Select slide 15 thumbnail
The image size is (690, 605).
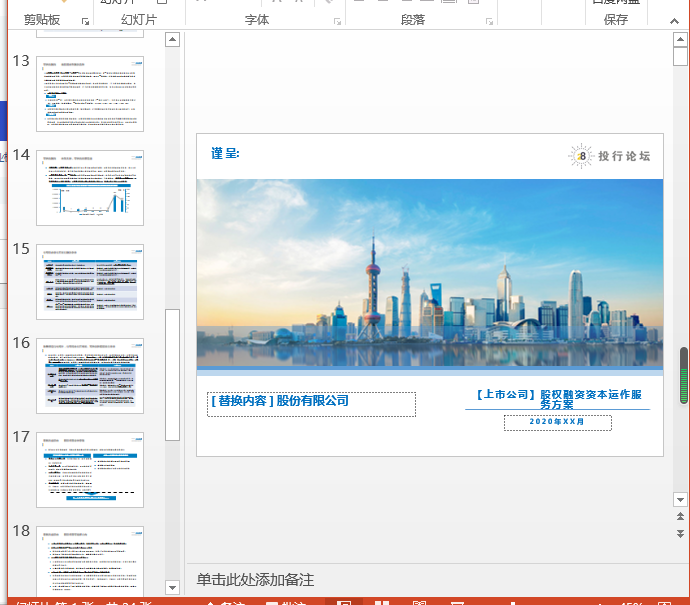(x=90, y=282)
